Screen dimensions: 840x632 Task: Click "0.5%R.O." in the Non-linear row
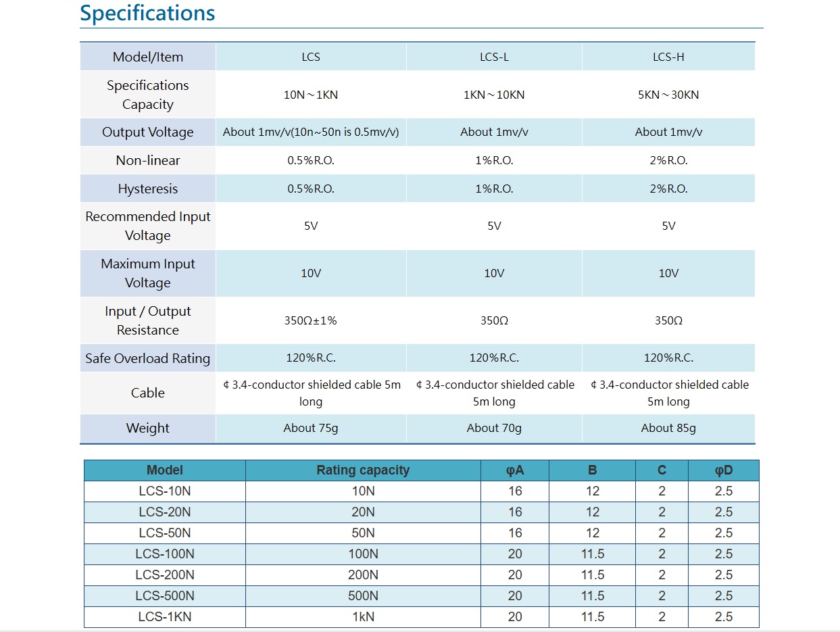point(311,161)
